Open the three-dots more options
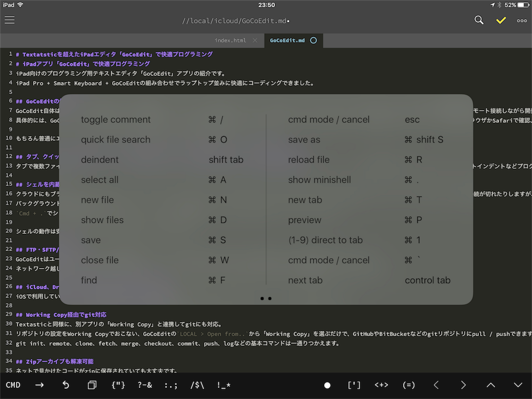532x399 pixels. pyautogui.click(x=522, y=21)
